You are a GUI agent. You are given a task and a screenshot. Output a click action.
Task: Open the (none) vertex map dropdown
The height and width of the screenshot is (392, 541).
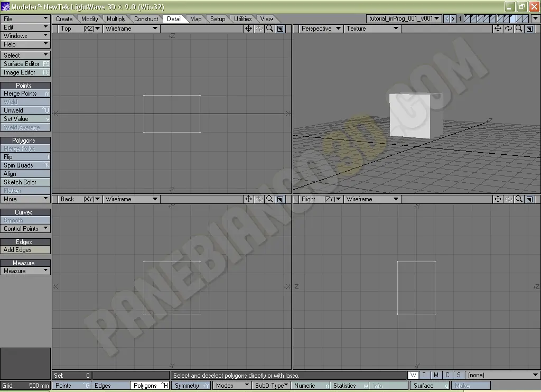tap(503, 375)
